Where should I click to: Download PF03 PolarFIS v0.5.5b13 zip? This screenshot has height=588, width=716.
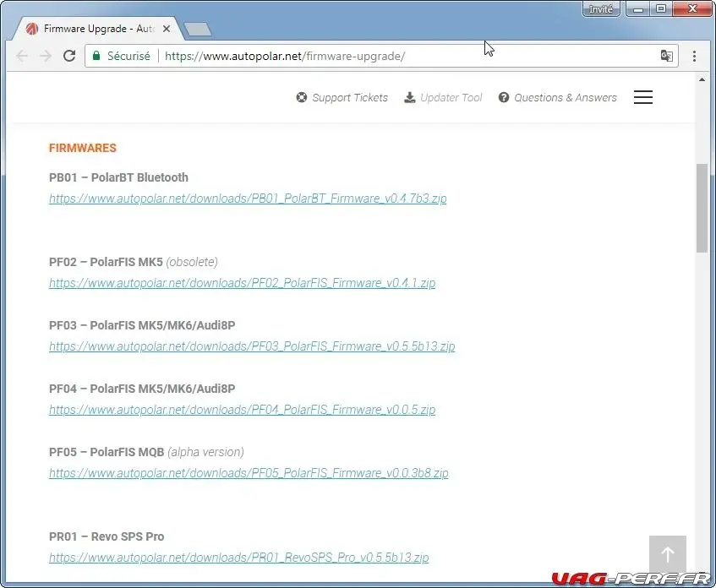click(252, 346)
